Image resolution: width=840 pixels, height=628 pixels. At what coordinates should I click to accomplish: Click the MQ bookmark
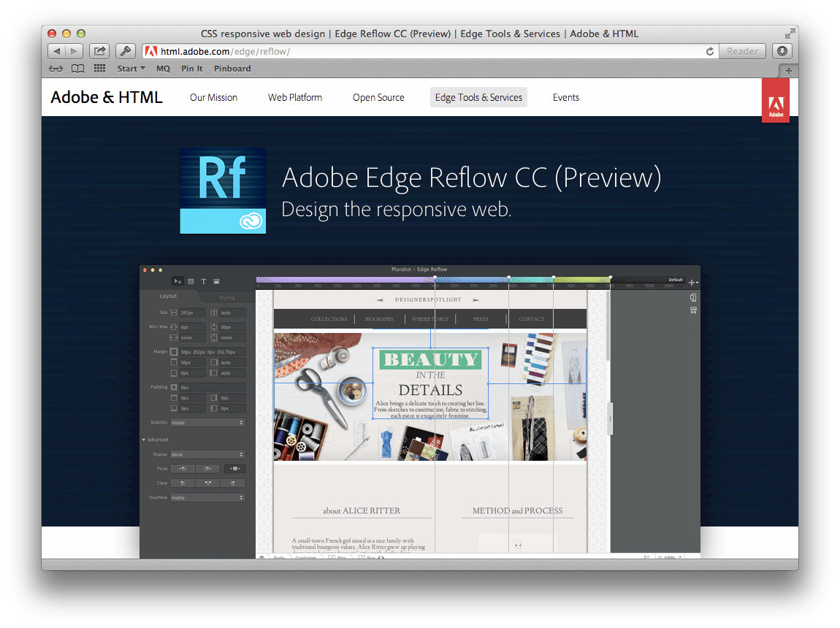163,69
